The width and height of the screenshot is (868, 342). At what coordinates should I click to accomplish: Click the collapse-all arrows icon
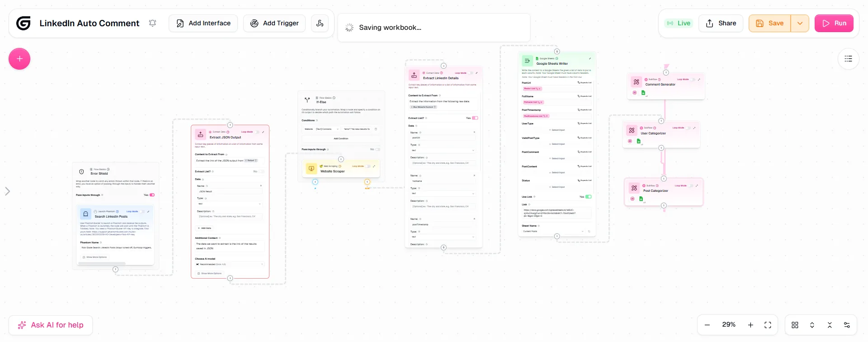click(830, 325)
